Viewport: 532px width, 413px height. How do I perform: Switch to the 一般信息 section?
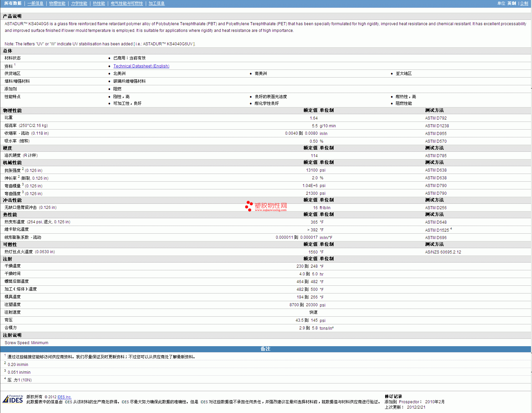point(35,3)
